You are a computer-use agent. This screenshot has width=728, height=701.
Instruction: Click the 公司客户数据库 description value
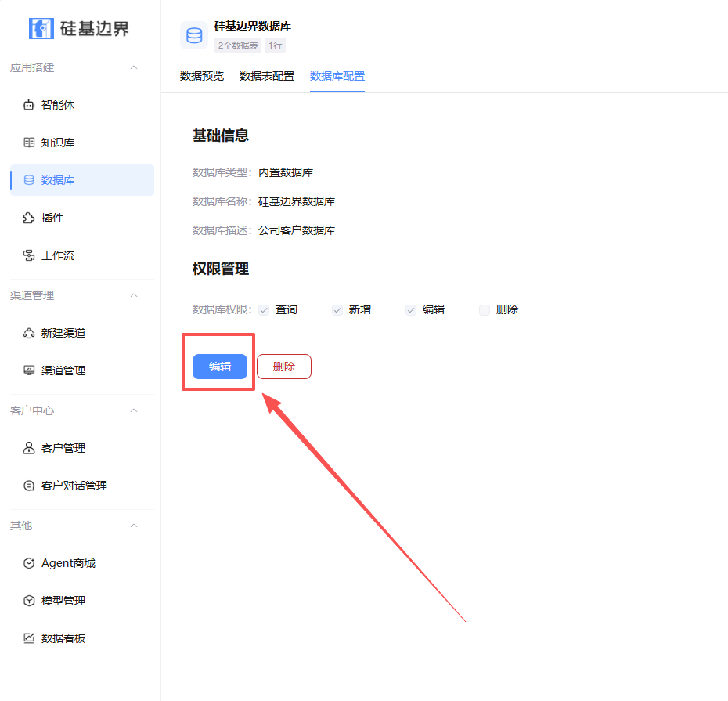[297, 230]
